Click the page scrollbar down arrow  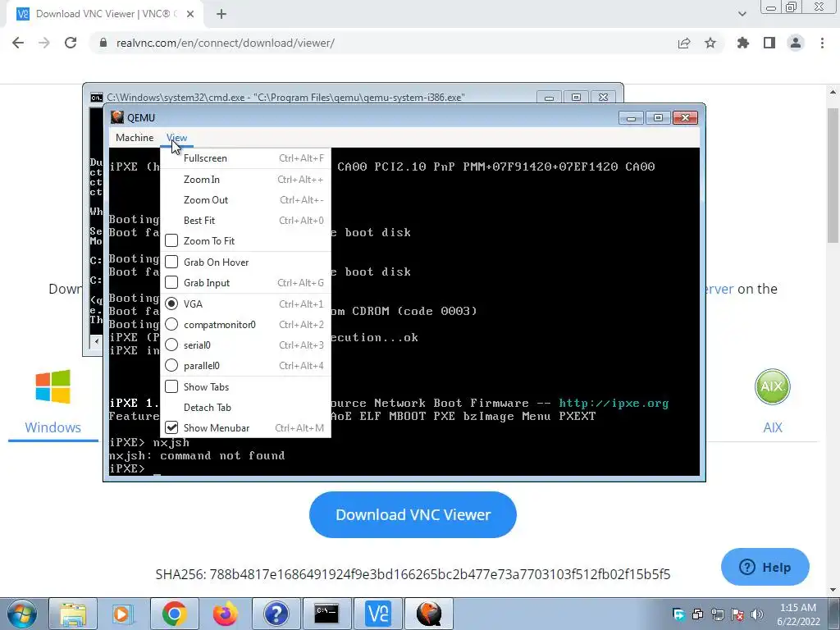[x=833, y=590]
